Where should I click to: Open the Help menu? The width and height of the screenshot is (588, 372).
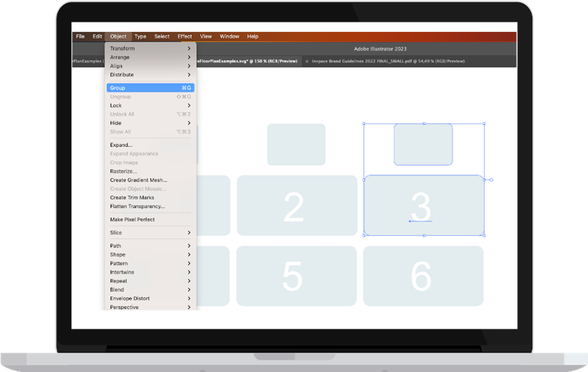[253, 36]
